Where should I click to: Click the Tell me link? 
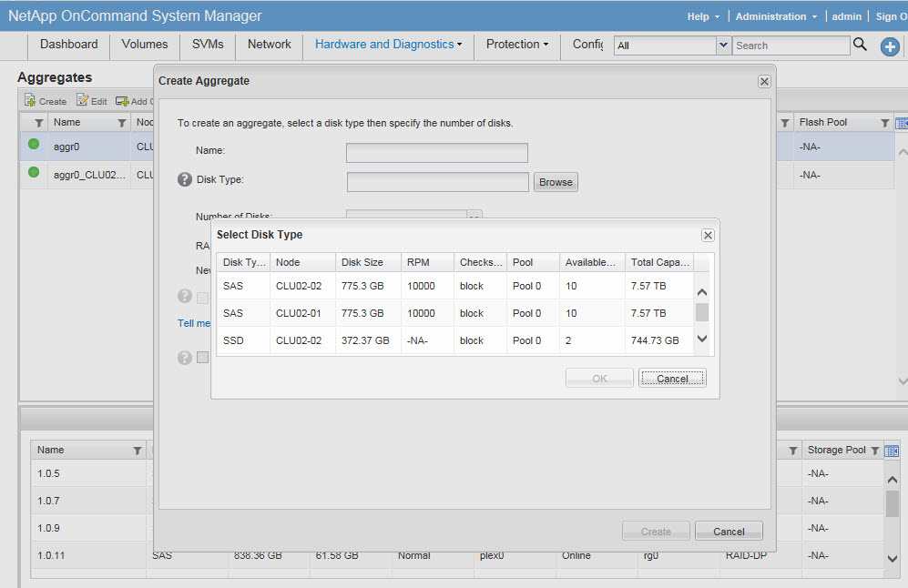193,323
